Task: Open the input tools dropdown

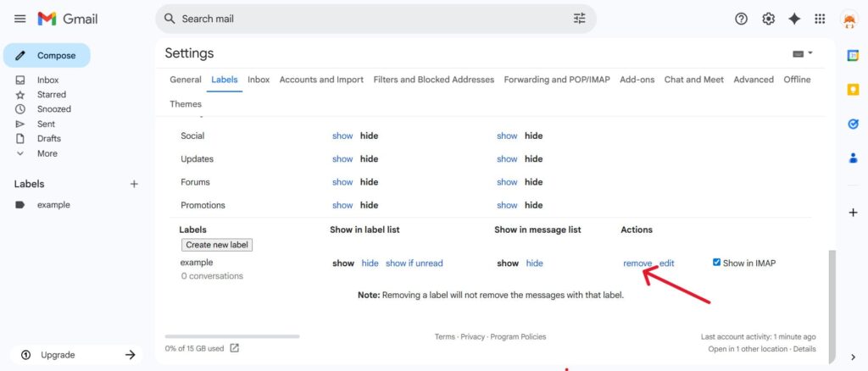Action: pyautogui.click(x=802, y=53)
